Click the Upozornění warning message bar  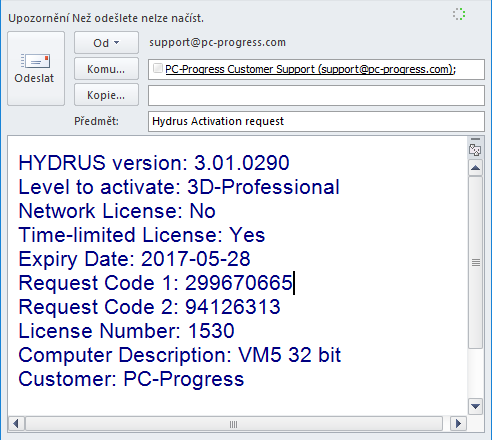coord(106,18)
